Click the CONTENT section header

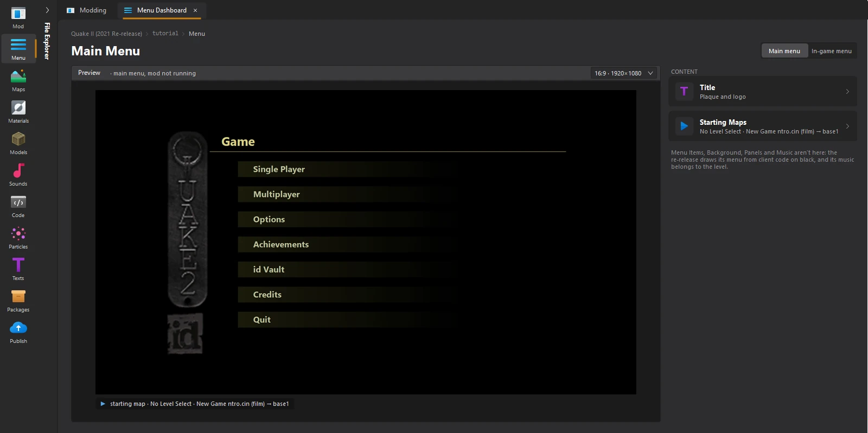[x=684, y=72]
